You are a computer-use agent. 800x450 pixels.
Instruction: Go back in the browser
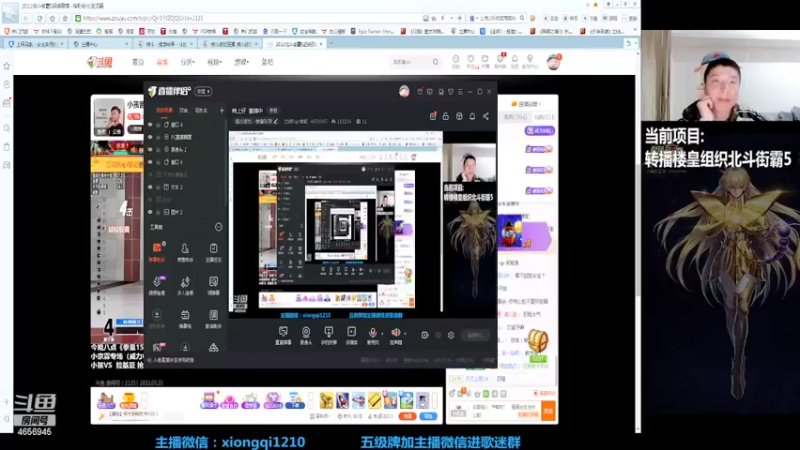(x=26, y=18)
